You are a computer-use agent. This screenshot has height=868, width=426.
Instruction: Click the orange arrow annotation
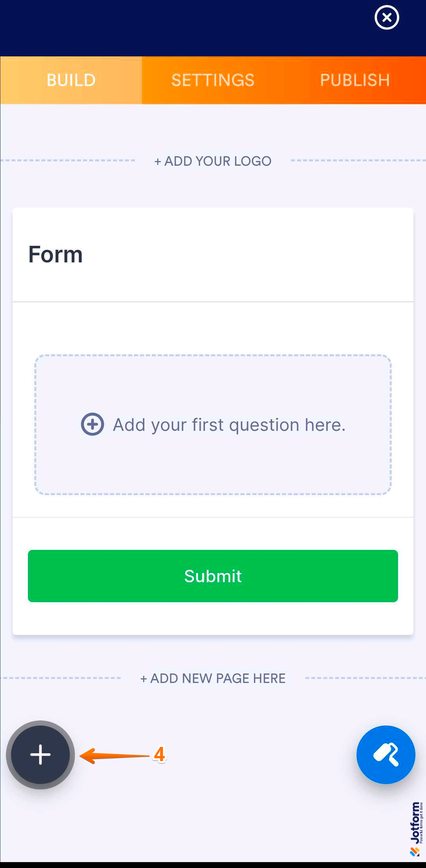point(114,756)
